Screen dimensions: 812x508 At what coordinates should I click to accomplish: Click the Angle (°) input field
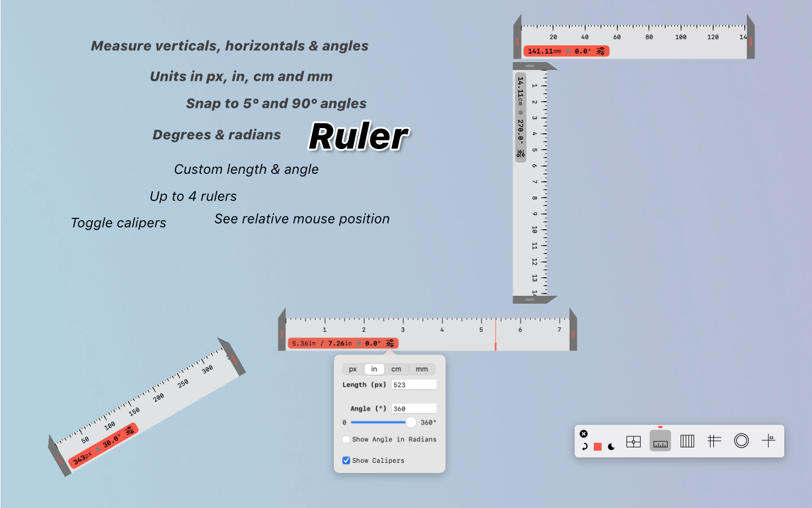(x=414, y=409)
